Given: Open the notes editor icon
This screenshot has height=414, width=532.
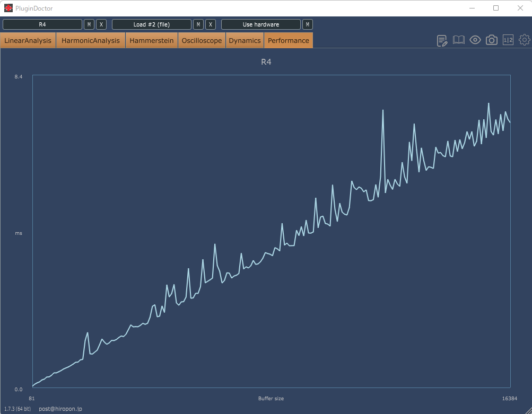Looking at the screenshot, I should (x=442, y=40).
